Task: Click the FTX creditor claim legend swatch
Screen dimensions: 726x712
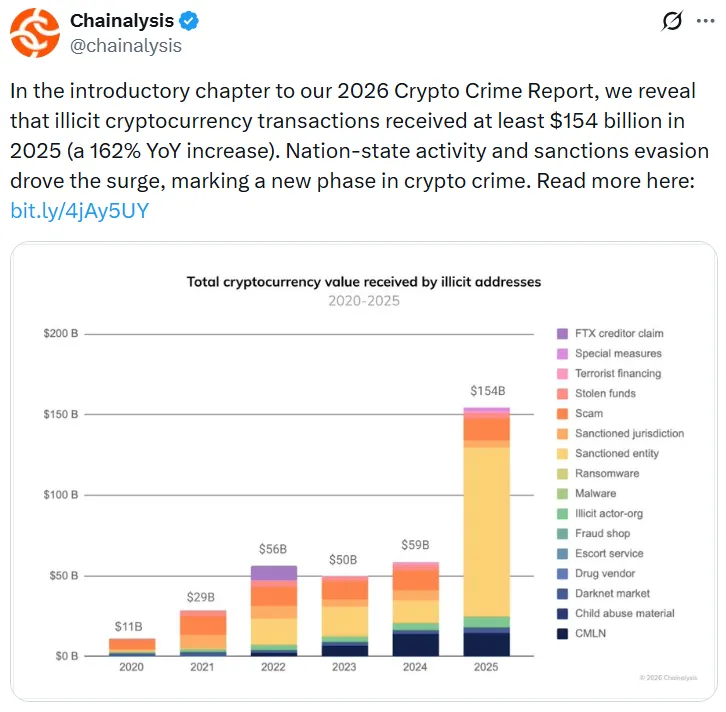Action: coord(562,333)
